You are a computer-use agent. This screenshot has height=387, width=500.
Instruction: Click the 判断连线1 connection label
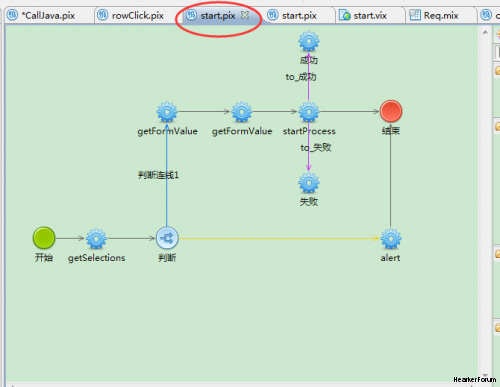coord(158,175)
